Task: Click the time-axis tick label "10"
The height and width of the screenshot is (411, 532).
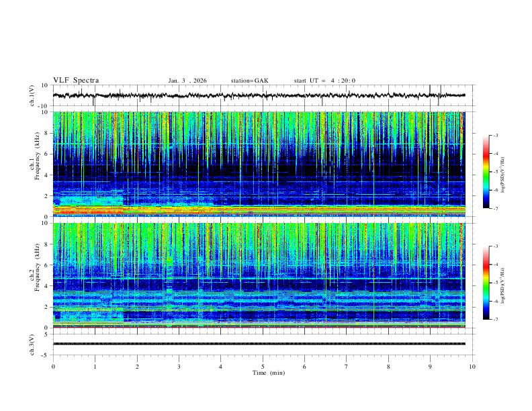Action: coord(472,367)
